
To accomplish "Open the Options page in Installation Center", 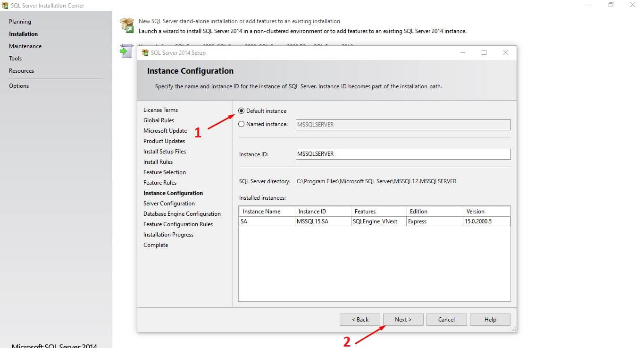I will point(19,86).
